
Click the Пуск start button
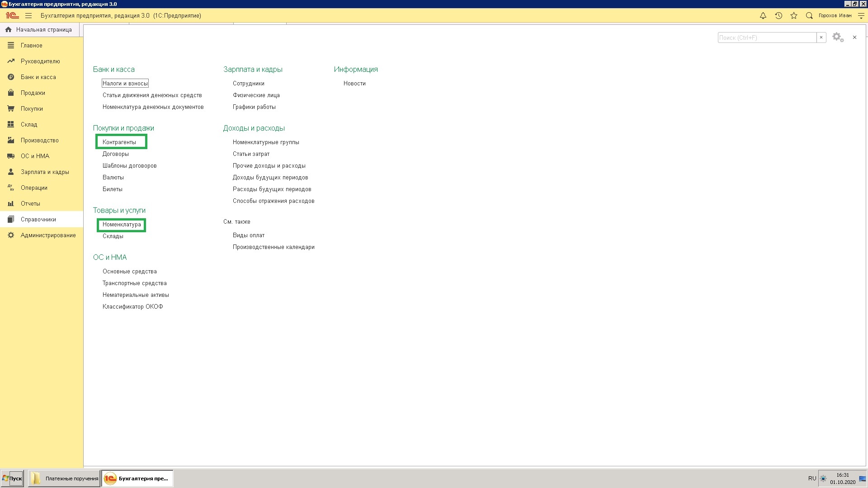click(12, 479)
